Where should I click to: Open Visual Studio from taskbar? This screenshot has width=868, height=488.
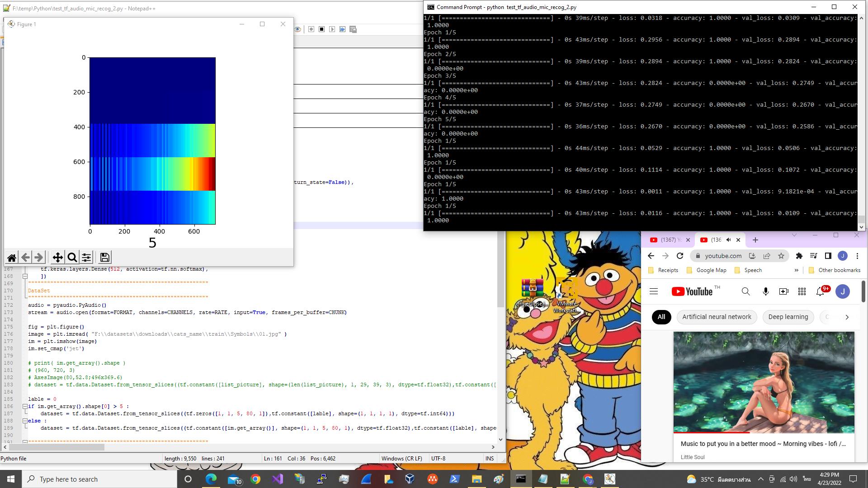(278, 479)
